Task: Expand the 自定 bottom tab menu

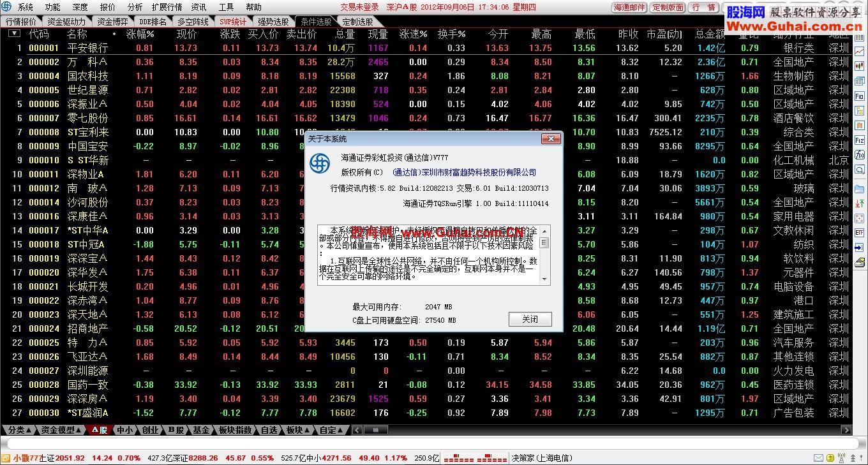Action: click(331, 430)
